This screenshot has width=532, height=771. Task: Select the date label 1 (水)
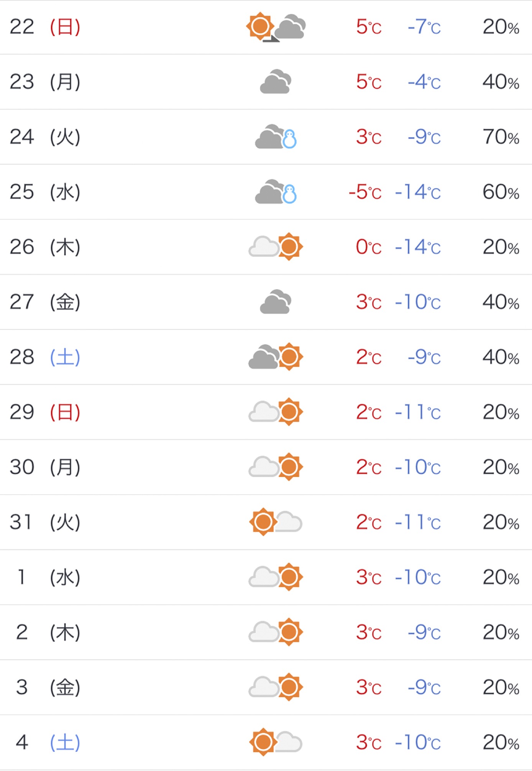click(48, 577)
